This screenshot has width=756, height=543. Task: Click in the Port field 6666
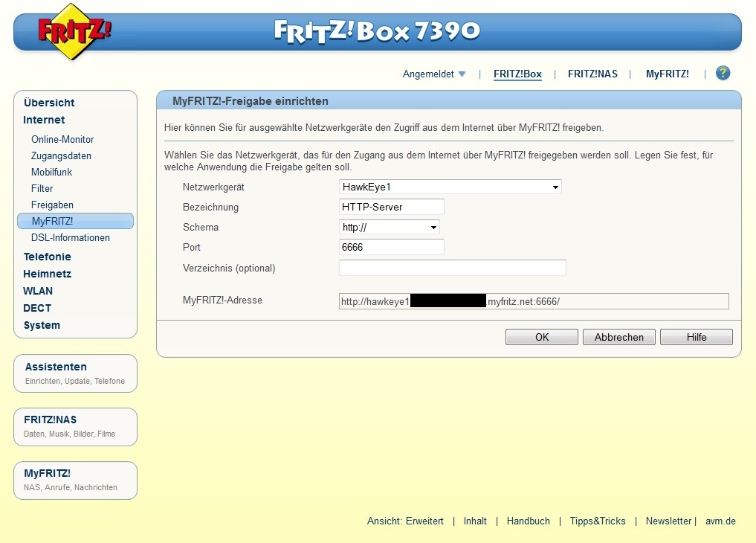click(x=392, y=247)
